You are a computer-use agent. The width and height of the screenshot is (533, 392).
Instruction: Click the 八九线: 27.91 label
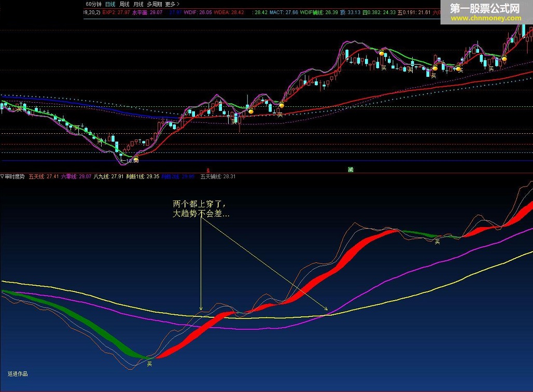108,176
